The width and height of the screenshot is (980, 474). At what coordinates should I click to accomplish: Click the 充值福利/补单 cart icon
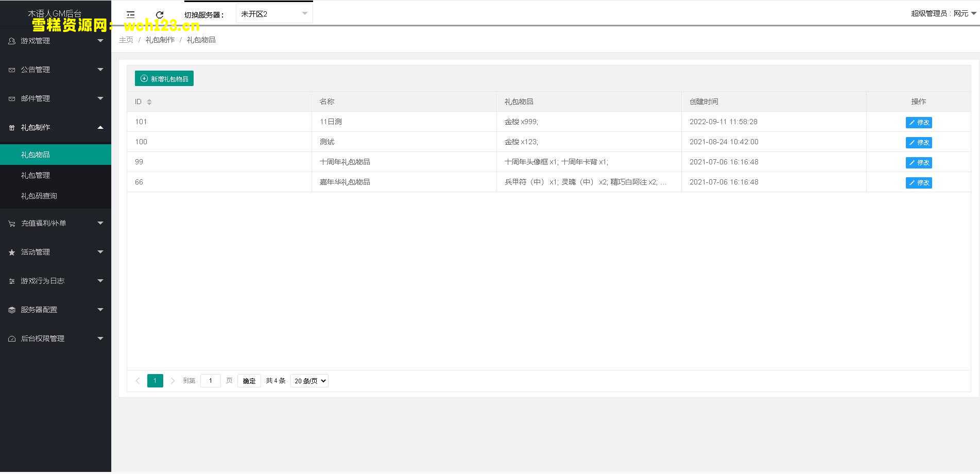tap(12, 223)
